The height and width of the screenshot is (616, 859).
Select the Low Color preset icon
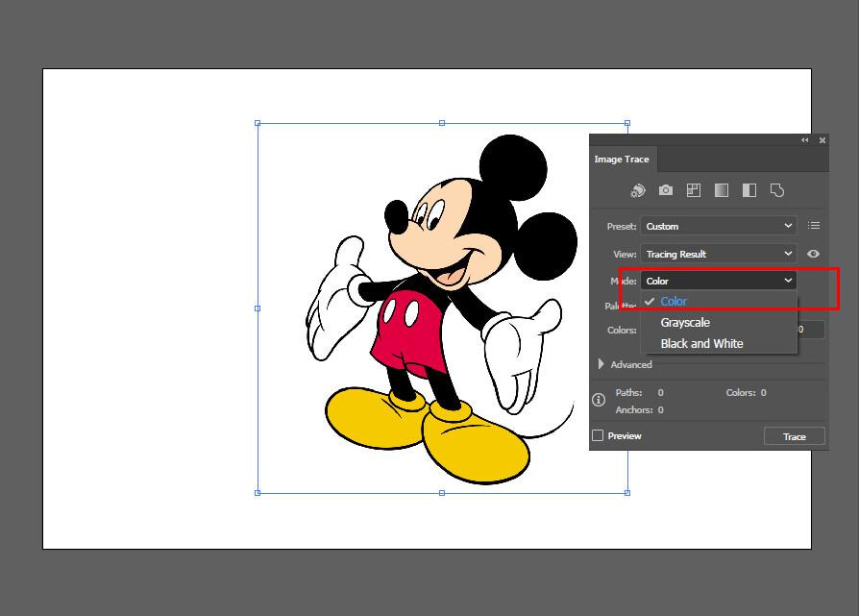tap(694, 189)
